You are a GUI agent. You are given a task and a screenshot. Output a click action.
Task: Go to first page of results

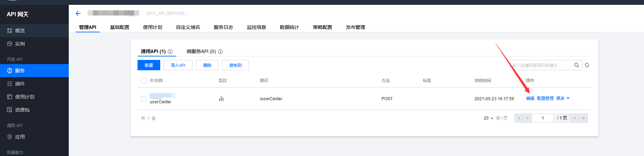(519, 118)
